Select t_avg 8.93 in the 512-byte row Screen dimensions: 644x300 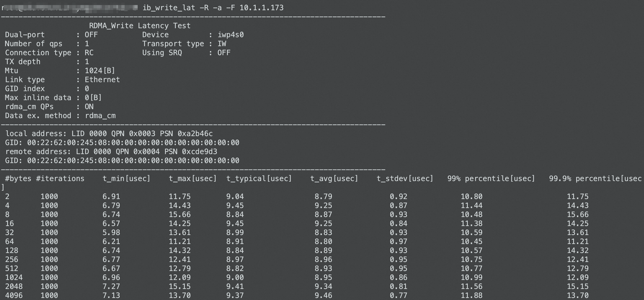click(x=323, y=269)
